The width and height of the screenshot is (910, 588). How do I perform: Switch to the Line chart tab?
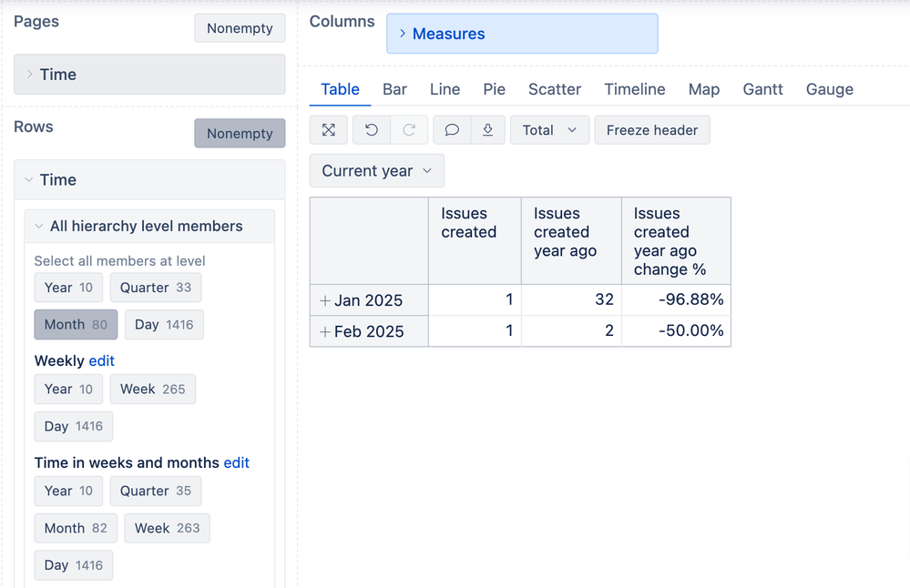445,89
